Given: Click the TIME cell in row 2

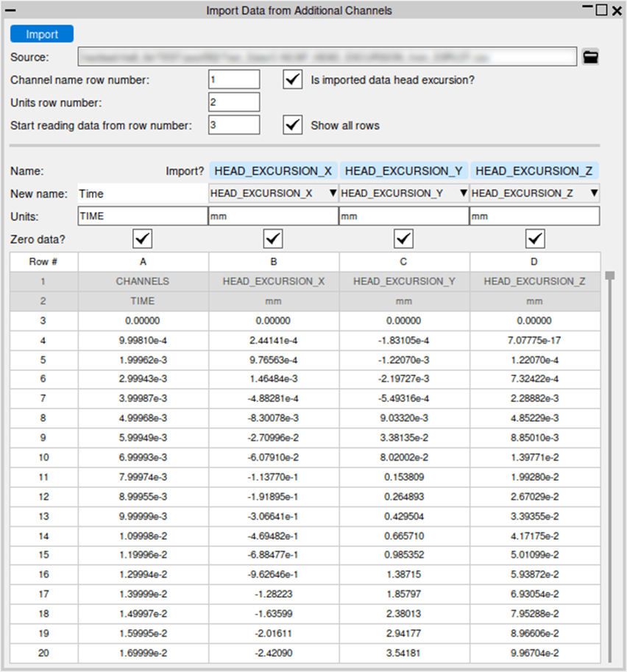Looking at the screenshot, I should coord(143,301).
